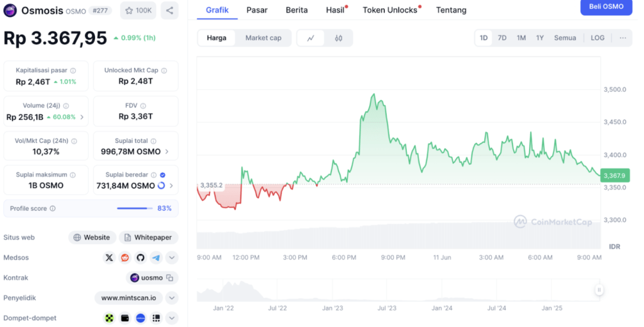Click the Osmosis coin logo
644x327 pixels.
point(10,10)
